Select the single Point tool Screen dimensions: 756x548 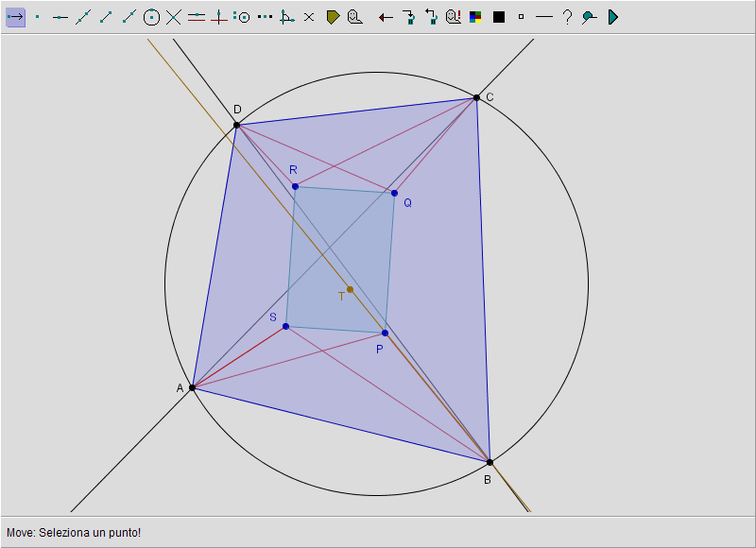point(38,17)
